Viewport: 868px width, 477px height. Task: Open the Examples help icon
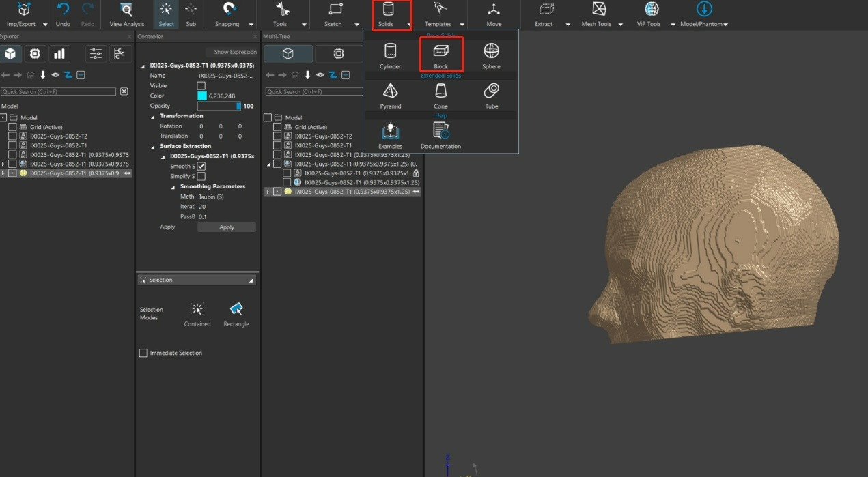[390, 132]
